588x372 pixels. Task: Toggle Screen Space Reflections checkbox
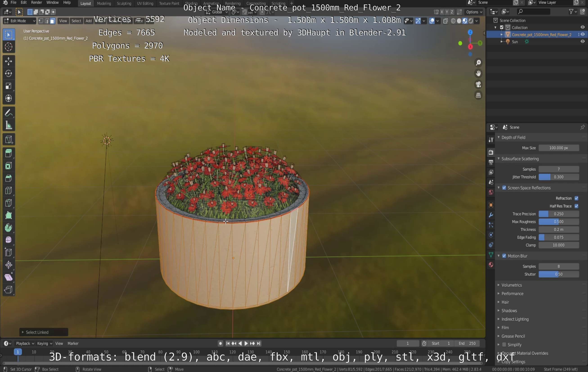click(x=504, y=188)
